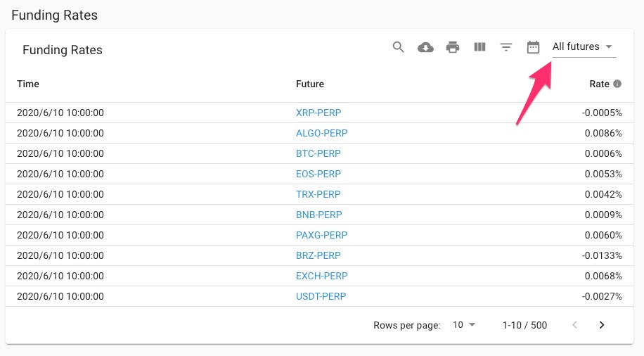The image size is (644, 356).
Task: Go to next page arrow
Action: 602,325
